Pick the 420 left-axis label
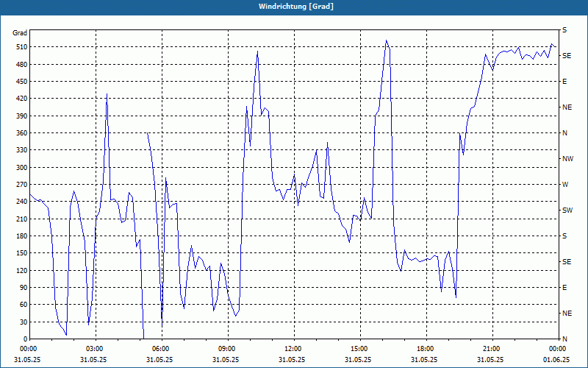The width and height of the screenshot is (588, 368). 21,99
